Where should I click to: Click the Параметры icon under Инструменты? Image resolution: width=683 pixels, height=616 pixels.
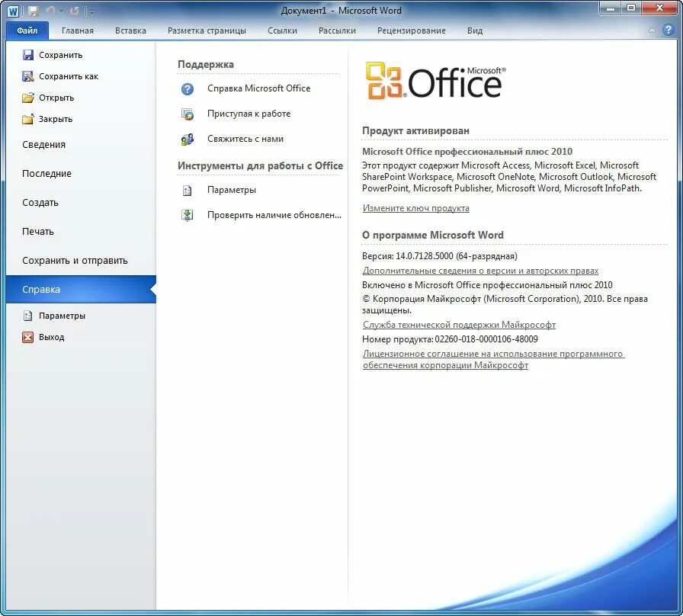(x=188, y=191)
